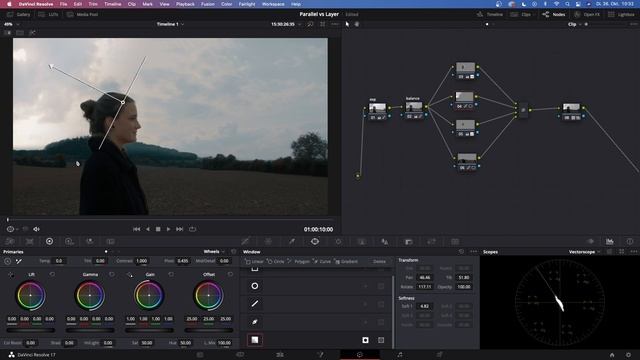The image size is (640, 360).
Task: Play the clip forward
Action: [168, 229]
